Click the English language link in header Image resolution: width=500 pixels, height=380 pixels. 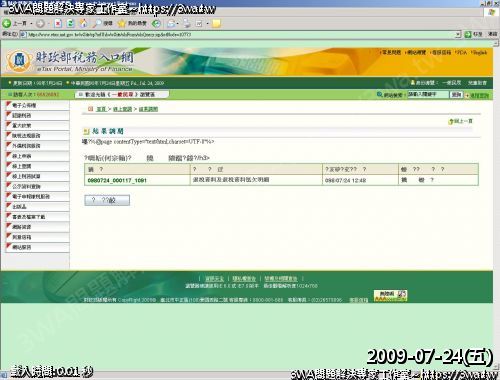[480, 53]
